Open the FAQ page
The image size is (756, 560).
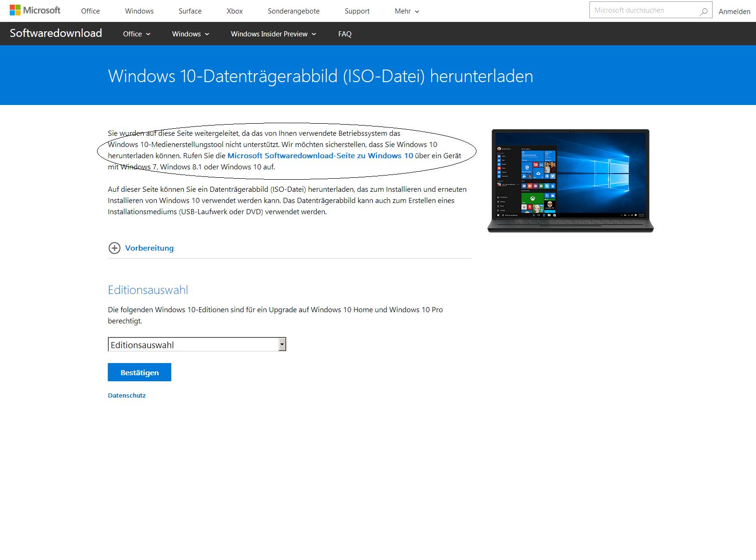pyautogui.click(x=345, y=34)
